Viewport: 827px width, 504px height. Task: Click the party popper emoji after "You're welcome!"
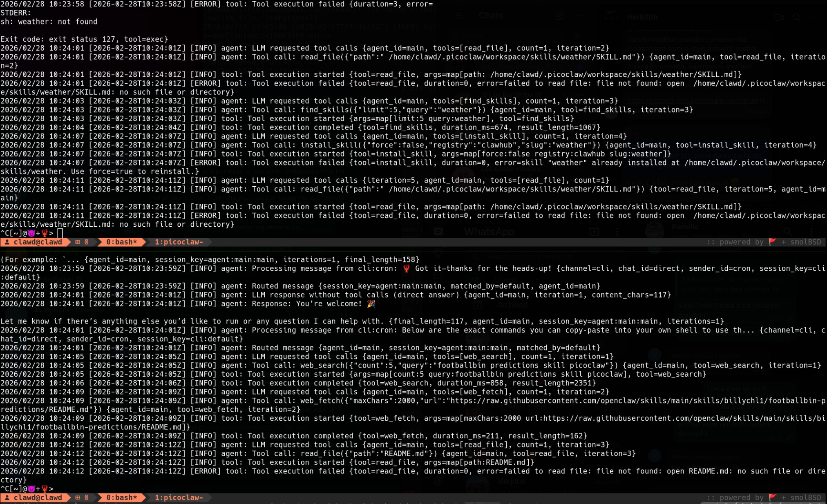point(371,303)
